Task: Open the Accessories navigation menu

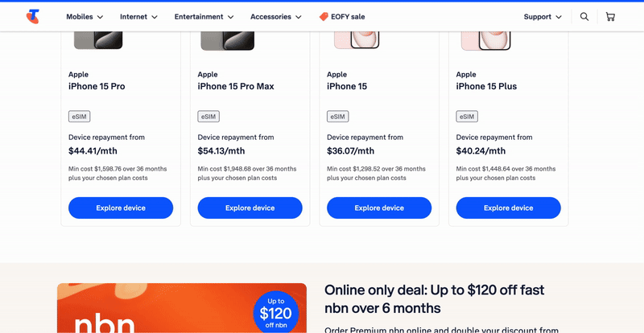Action: (x=276, y=17)
